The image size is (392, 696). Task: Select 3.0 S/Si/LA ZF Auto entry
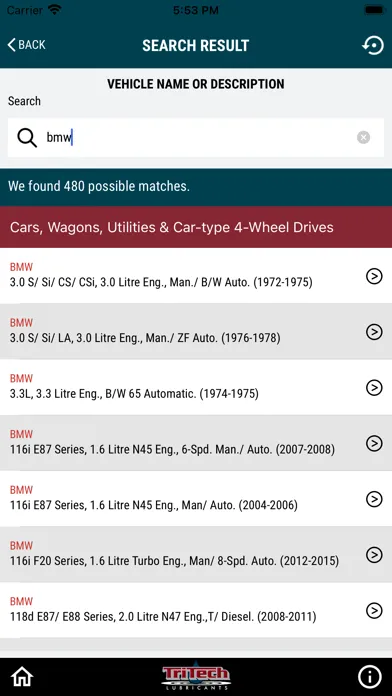pyautogui.click(x=196, y=332)
